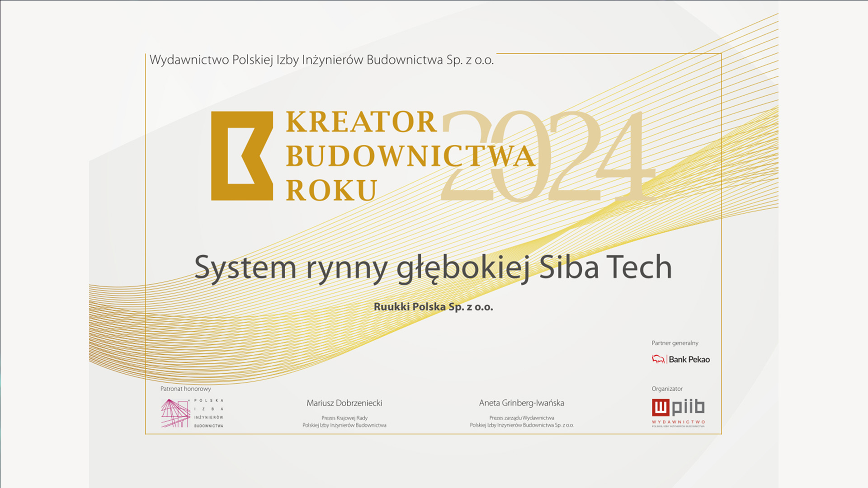Click the large 2024 year number

[548, 156]
